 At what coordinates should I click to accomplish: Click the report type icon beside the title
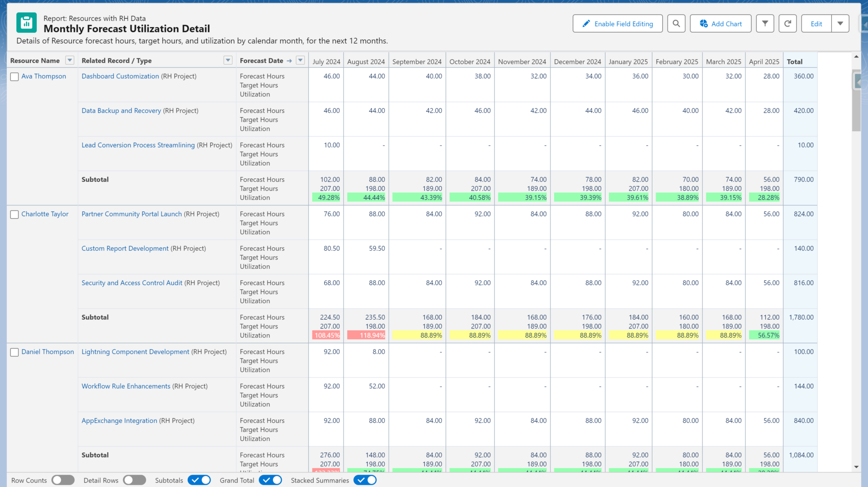[x=26, y=22]
